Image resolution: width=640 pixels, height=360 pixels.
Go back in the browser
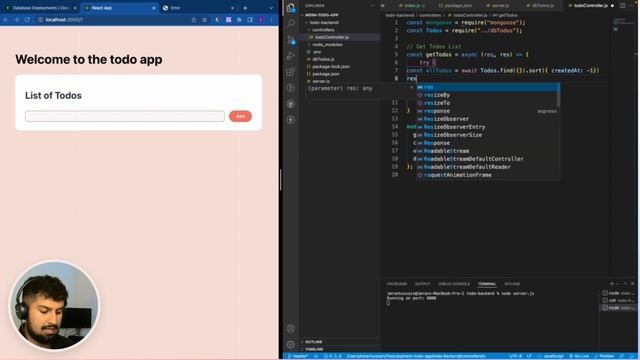point(6,20)
